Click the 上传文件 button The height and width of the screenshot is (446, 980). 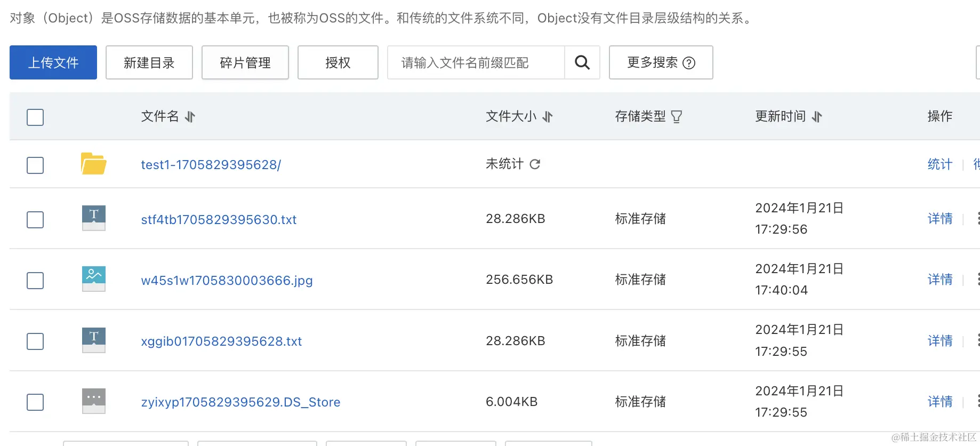[x=53, y=62]
